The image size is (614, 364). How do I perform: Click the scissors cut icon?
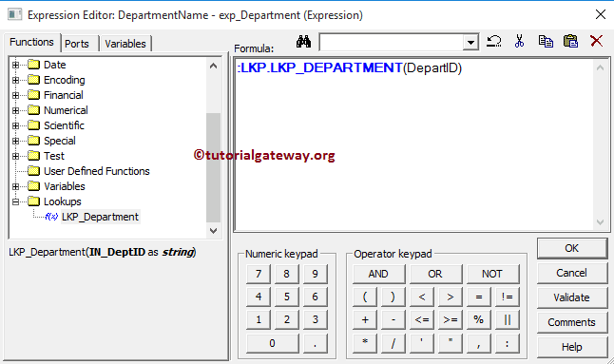519,41
